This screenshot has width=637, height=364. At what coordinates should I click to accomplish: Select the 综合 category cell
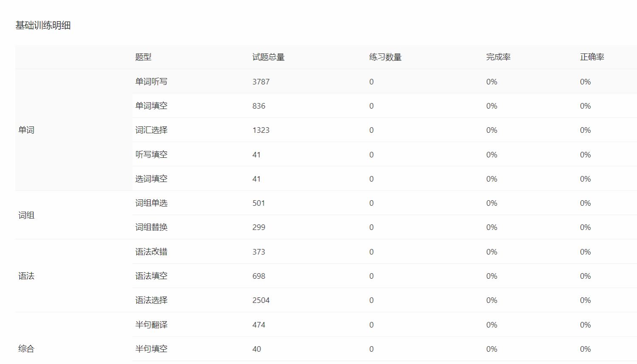26,349
